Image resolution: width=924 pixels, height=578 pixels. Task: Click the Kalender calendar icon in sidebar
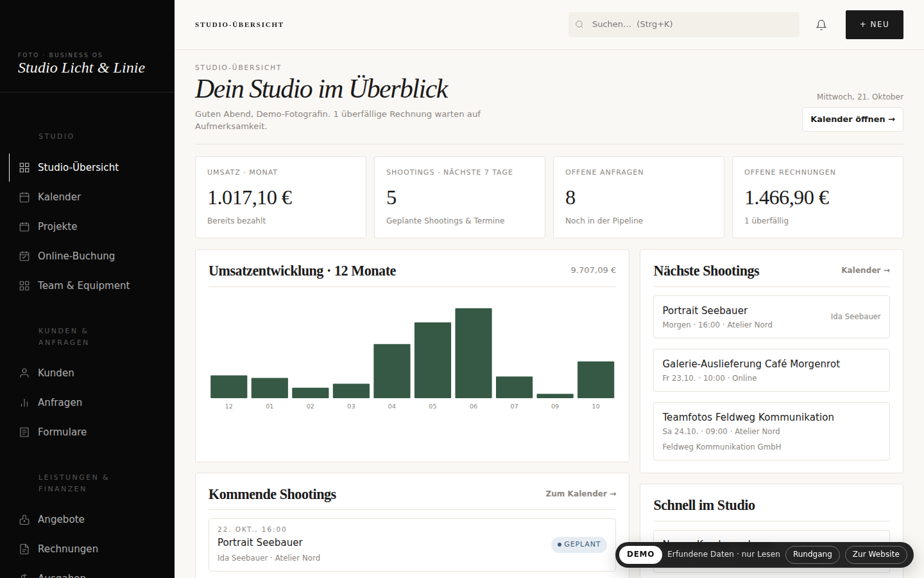24,197
